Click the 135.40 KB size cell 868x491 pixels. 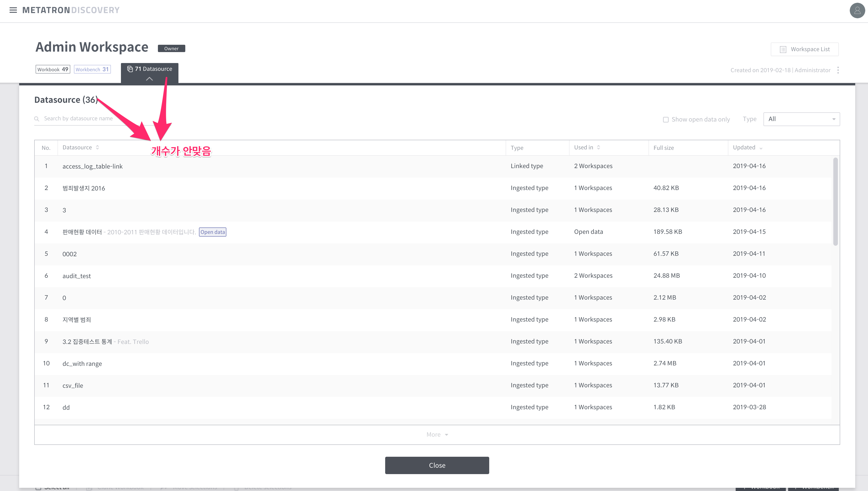pyautogui.click(x=667, y=341)
